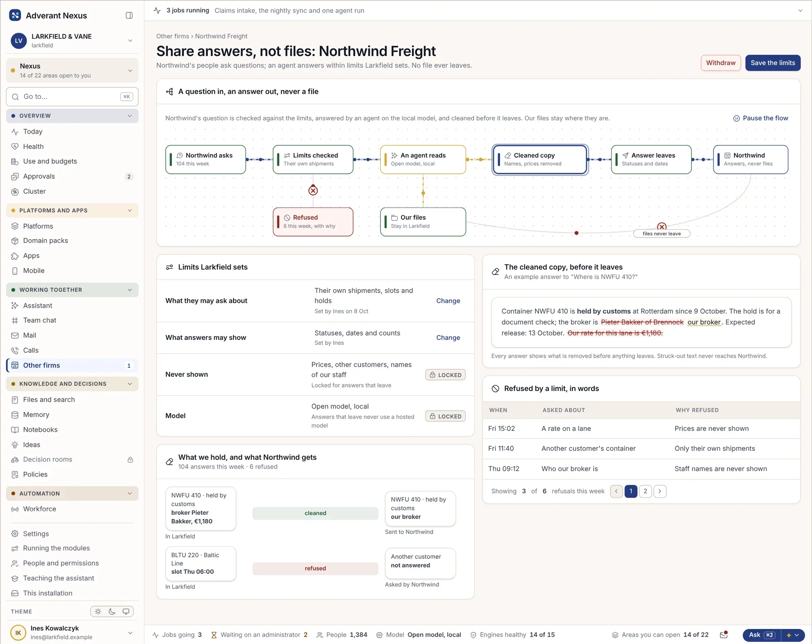Expand the Nexus areas selector
Image resolution: width=812 pixels, height=644 pixels.
tap(72, 70)
